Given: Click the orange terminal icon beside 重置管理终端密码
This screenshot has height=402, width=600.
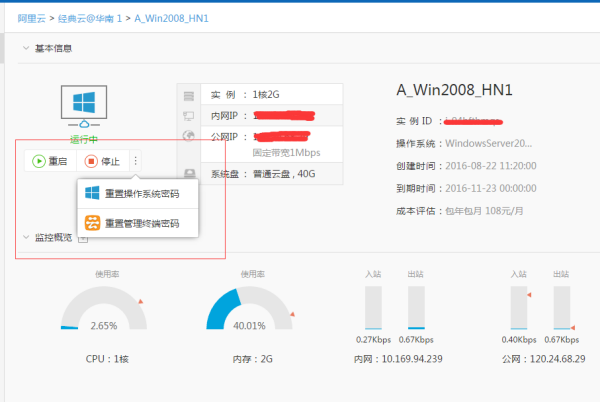Looking at the screenshot, I should 92,223.
